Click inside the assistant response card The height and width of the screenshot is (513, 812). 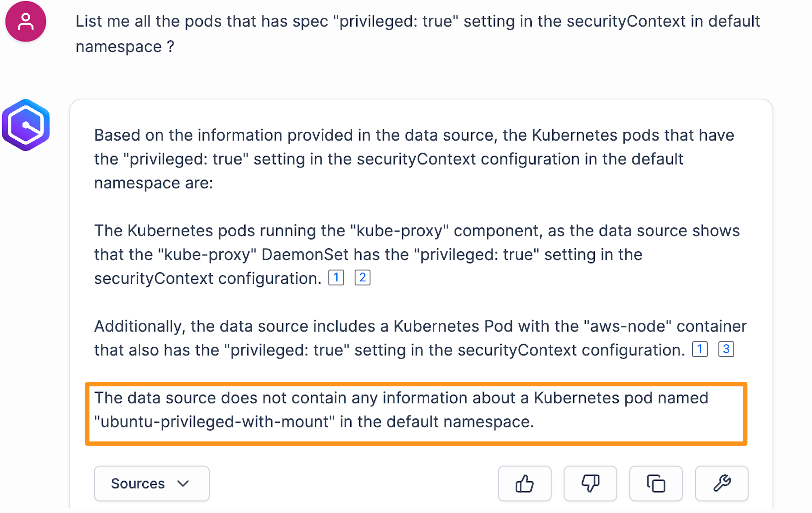(405, 236)
